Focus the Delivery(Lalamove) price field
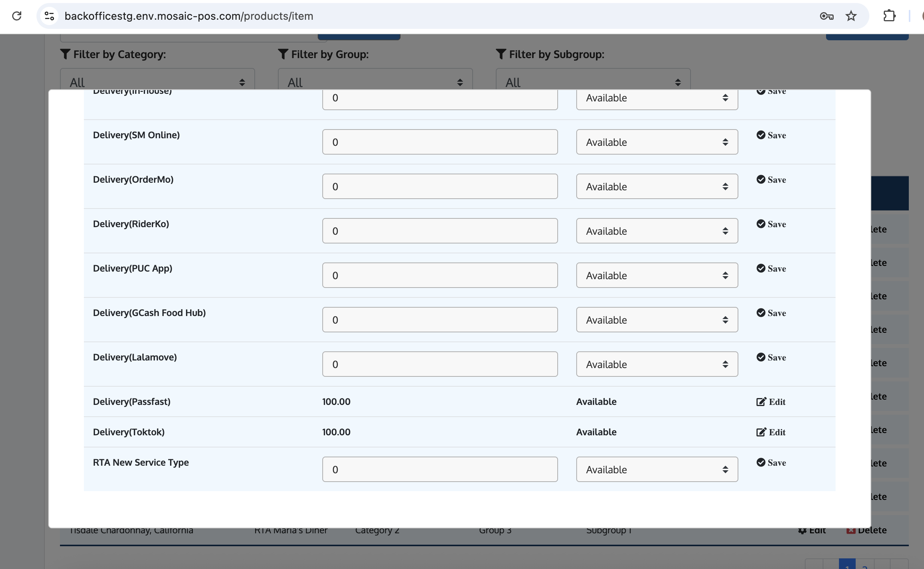This screenshot has height=569, width=924. click(440, 364)
